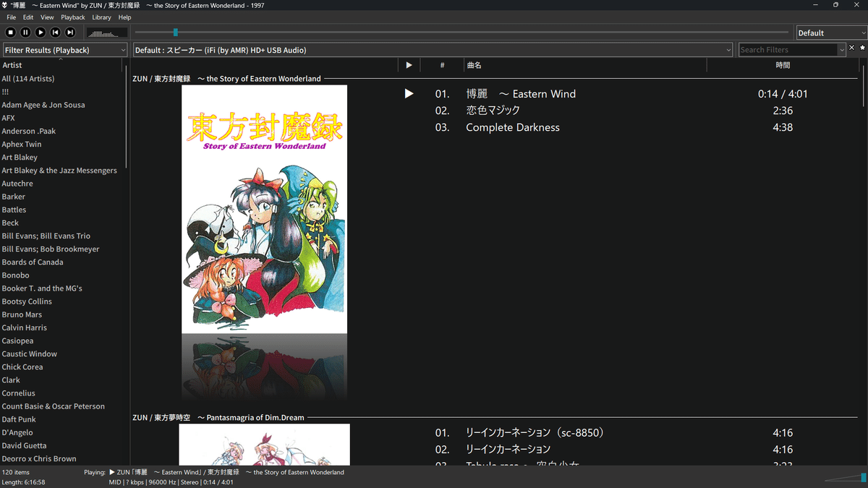Click the 東方封魔録 album cover art

click(x=264, y=209)
